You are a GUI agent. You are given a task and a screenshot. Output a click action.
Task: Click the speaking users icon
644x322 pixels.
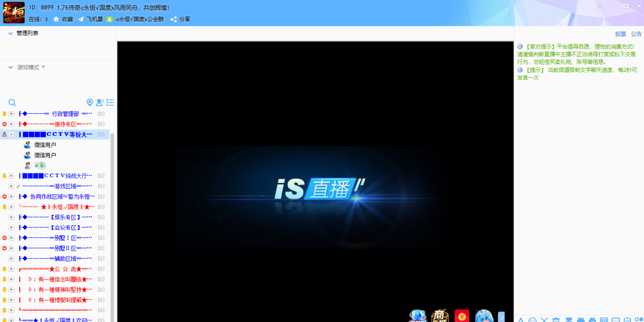(100, 103)
